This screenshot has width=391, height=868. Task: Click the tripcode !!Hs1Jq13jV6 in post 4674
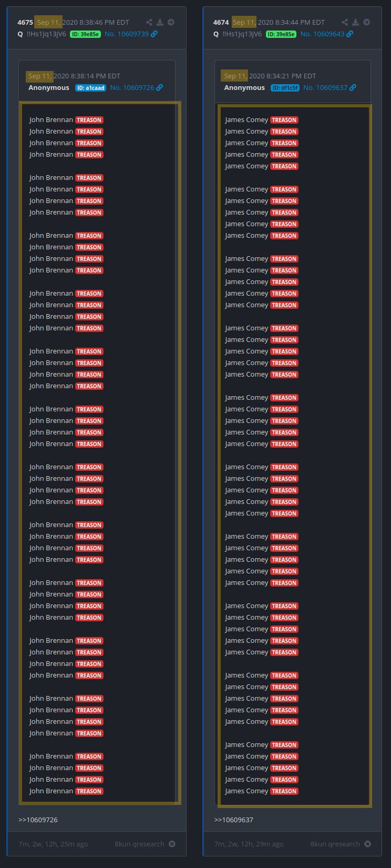point(242,34)
